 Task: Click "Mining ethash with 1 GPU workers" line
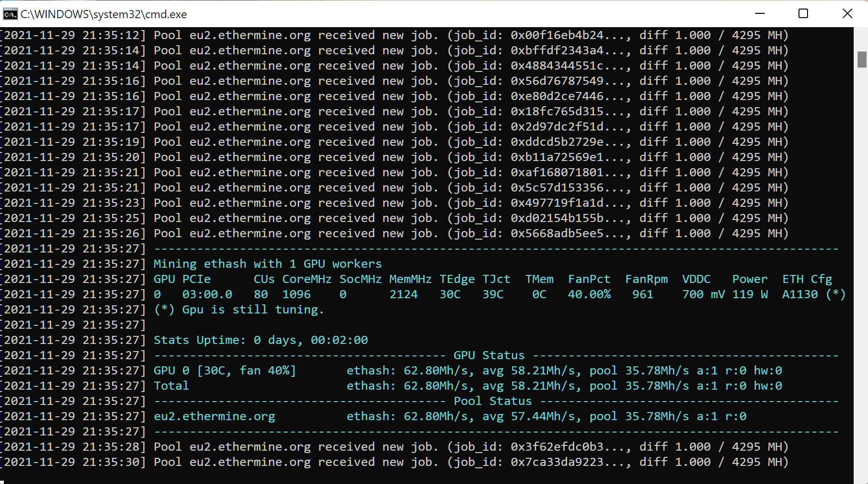(x=268, y=264)
